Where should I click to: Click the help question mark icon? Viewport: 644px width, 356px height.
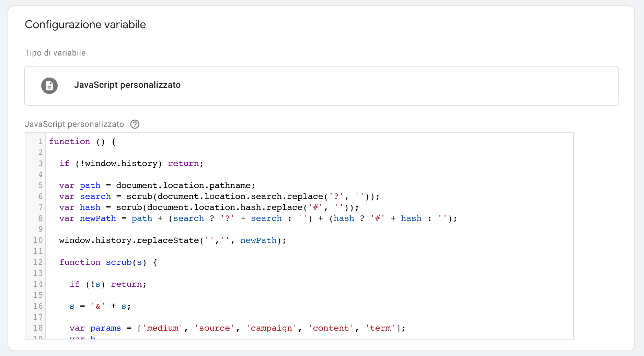point(135,124)
